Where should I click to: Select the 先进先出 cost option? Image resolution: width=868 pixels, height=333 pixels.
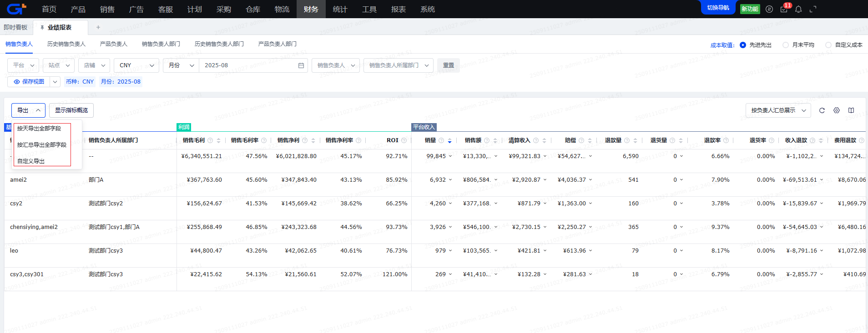tap(743, 45)
